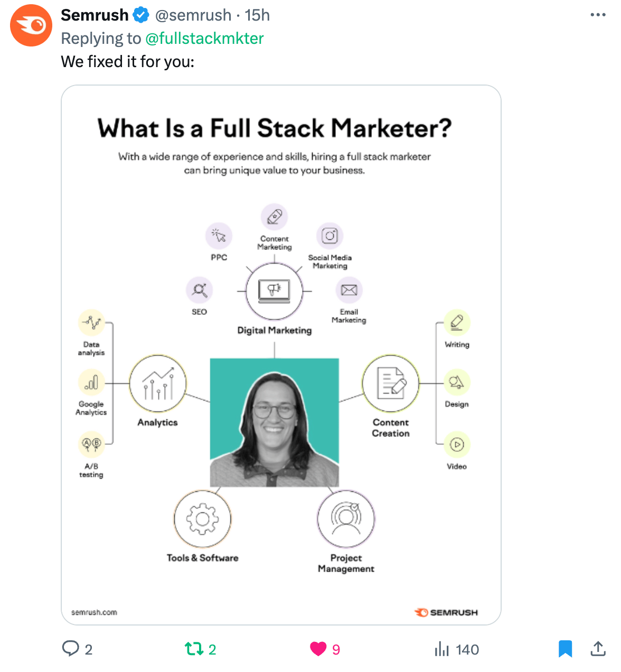621x672 pixels.
Task: Open the three-dot more options menu
Action: click(x=598, y=15)
